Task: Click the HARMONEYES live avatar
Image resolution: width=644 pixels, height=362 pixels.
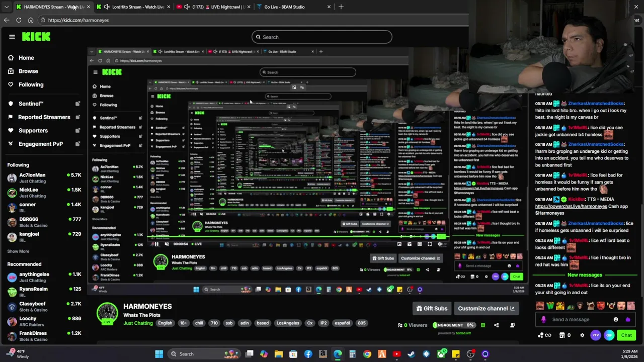Action: (x=107, y=313)
